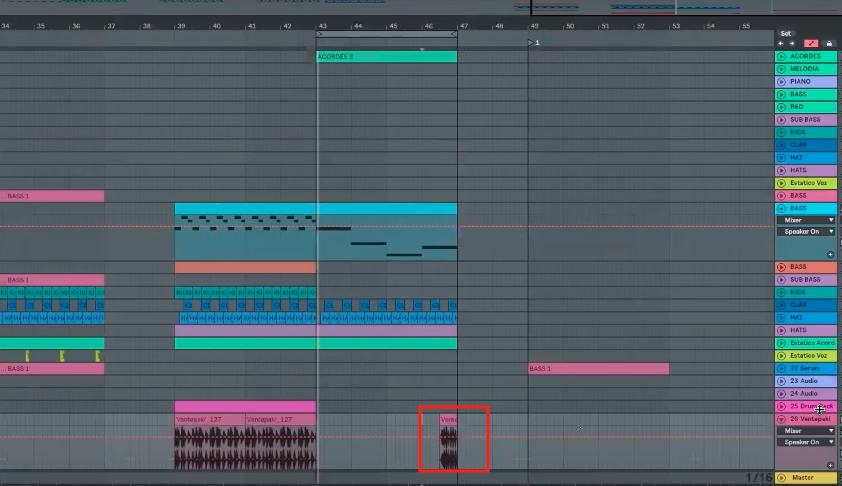Screen dimensions: 842x486
Task: Unfold the 24 Audio track
Action: 781,394
